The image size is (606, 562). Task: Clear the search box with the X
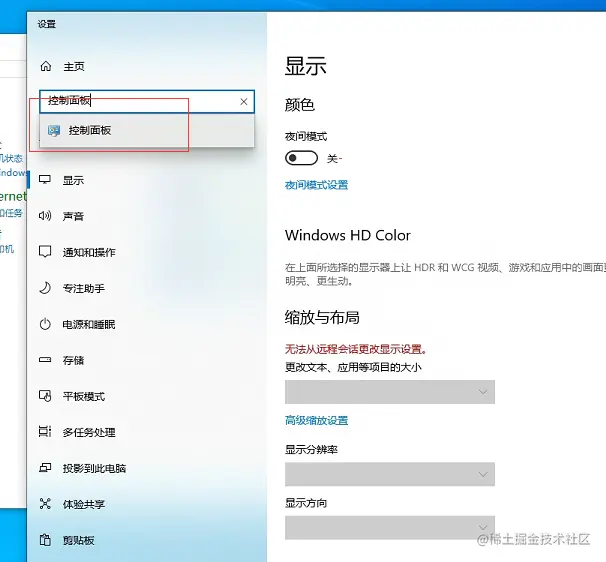coord(243,102)
